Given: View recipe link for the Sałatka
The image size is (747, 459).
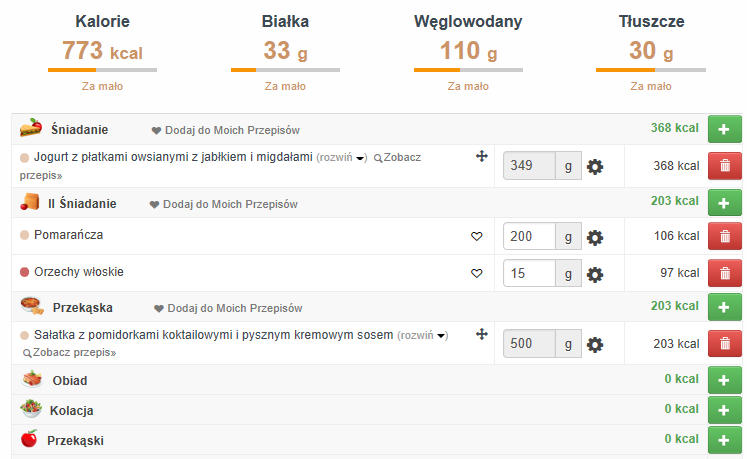Looking at the screenshot, I should 70,353.
